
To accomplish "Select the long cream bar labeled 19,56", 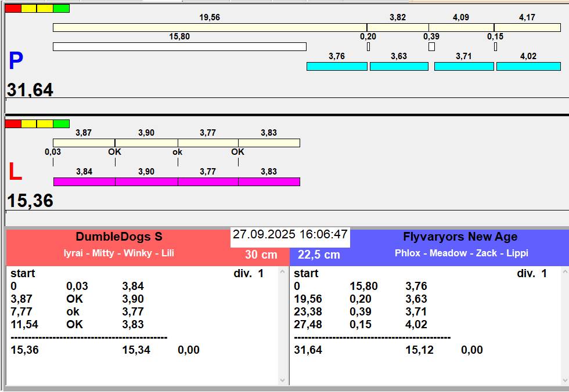I will [x=210, y=27].
